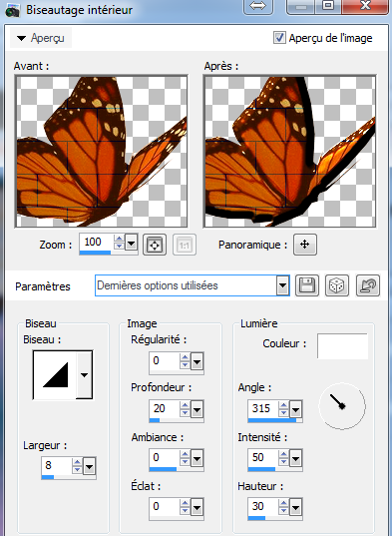392x536 pixels.
Task: Click the Paint Shop Pro camera icon in title bar
Action: coord(13,11)
